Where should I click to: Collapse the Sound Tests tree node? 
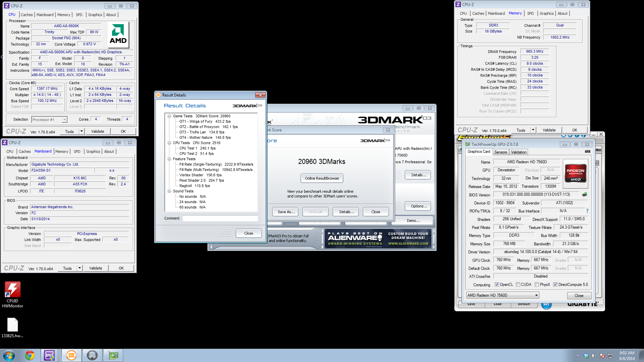point(169,191)
